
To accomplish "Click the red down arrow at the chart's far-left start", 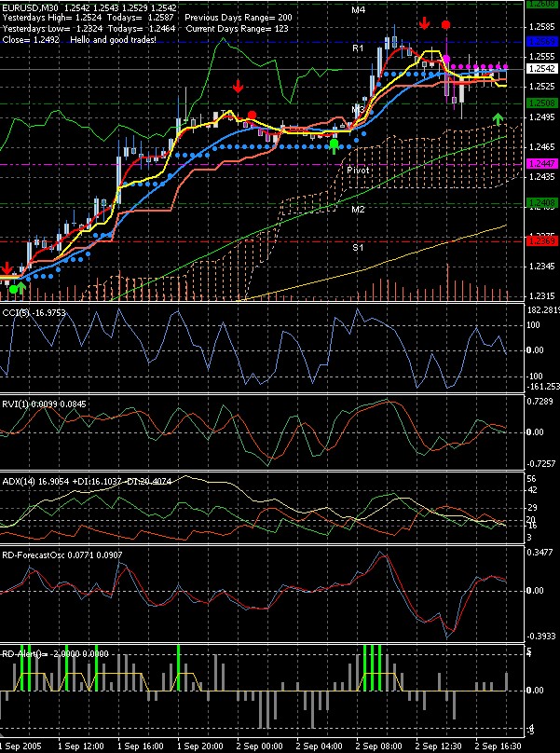I will tap(7, 268).
